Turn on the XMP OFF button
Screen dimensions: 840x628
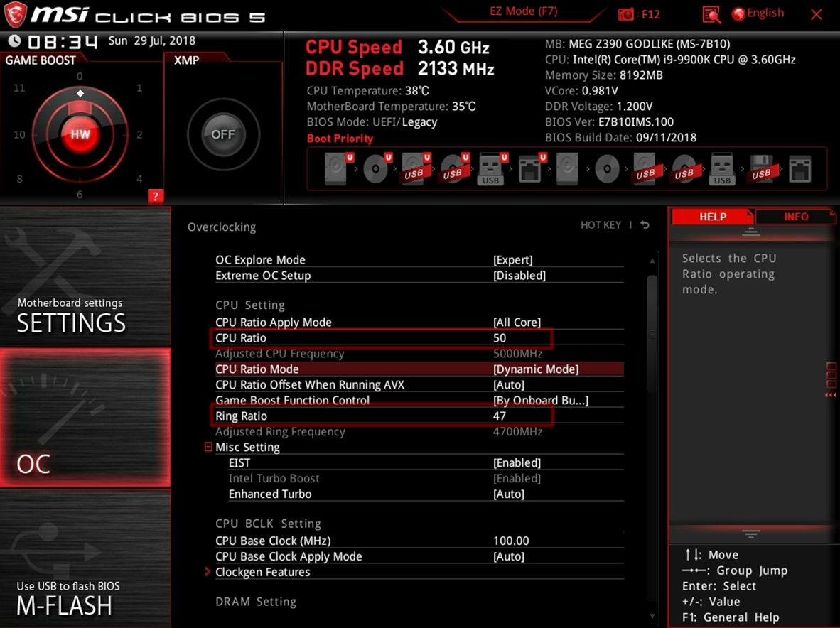point(223,134)
